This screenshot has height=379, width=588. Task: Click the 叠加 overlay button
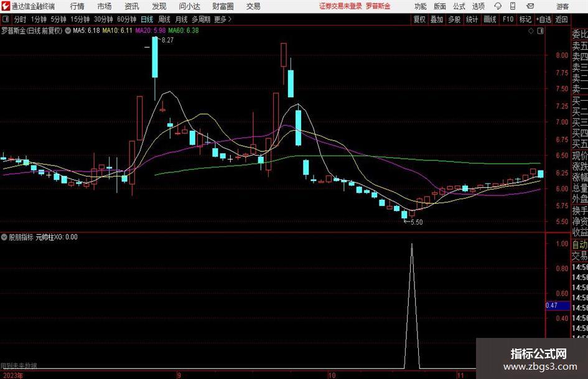click(437, 19)
